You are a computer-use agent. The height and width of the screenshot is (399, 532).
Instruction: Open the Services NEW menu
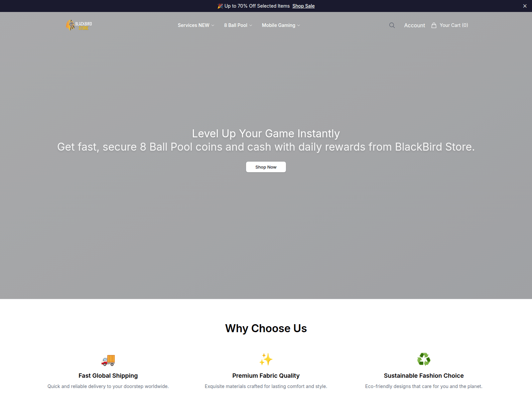194,25
